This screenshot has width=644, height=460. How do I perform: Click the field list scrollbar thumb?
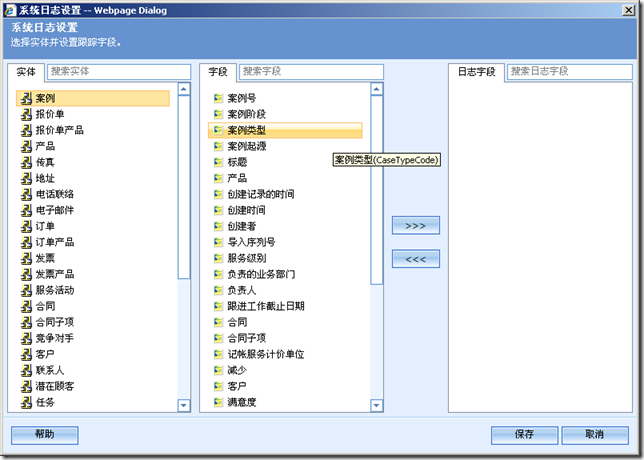(377, 190)
